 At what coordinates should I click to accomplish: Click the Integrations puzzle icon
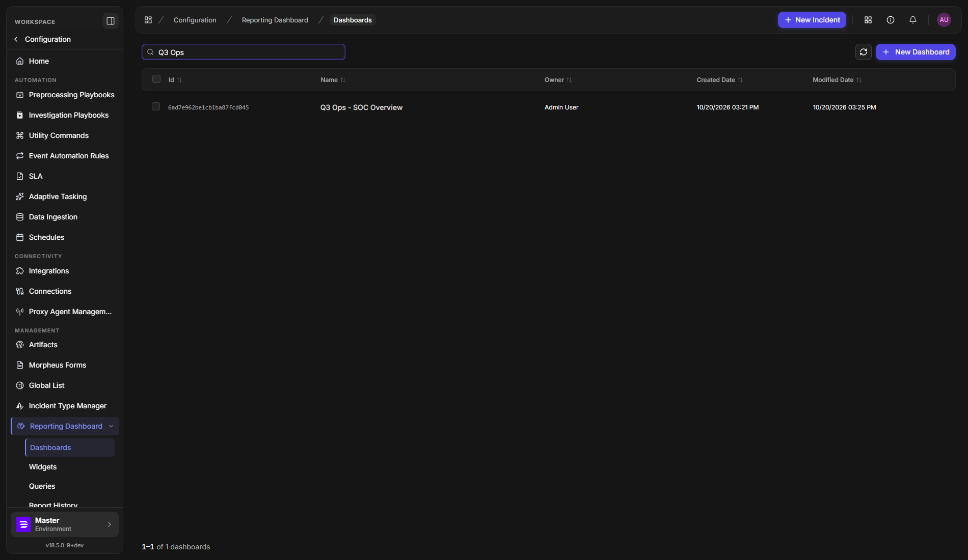tap(20, 271)
